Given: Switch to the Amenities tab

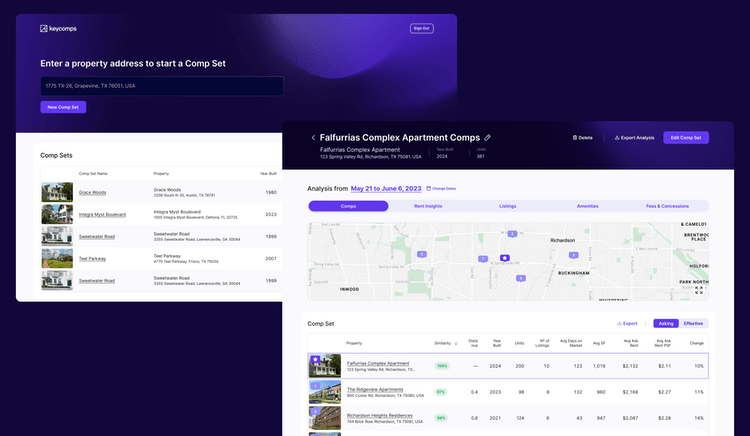Looking at the screenshot, I should click(x=588, y=206).
